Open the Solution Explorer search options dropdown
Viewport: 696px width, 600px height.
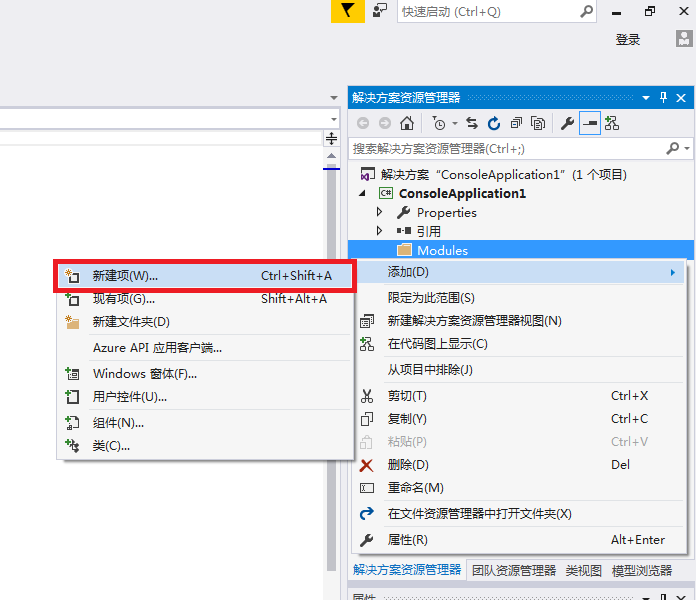[687, 148]
